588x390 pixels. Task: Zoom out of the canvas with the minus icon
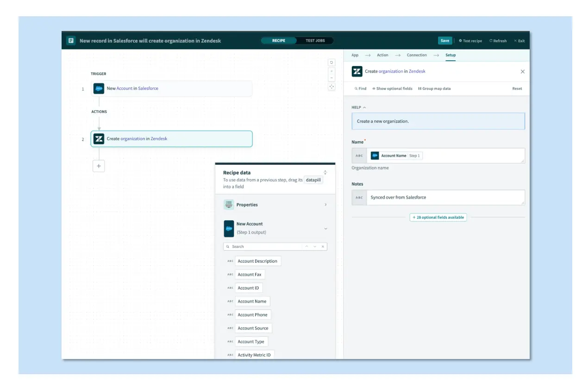click(332, 77)
